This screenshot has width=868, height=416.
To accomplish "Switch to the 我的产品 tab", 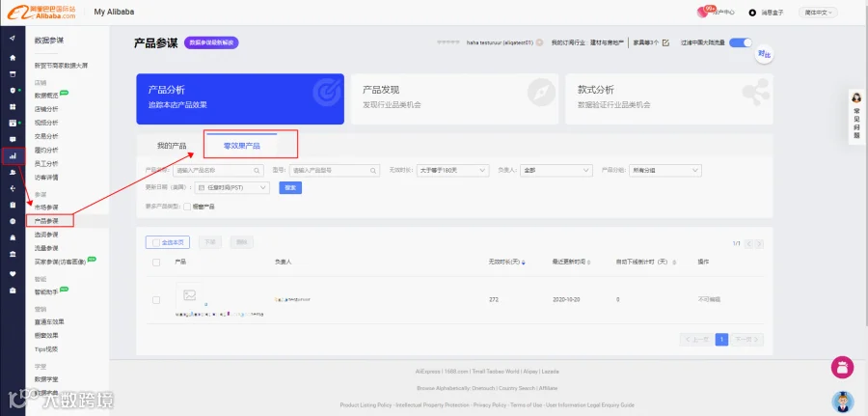I will 172,147.
